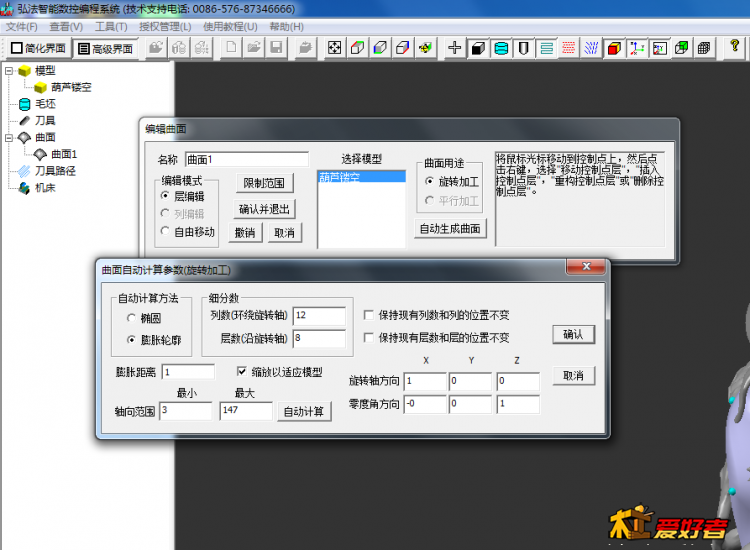
Task: Open the 工具(T) menu
Action: 111,27
